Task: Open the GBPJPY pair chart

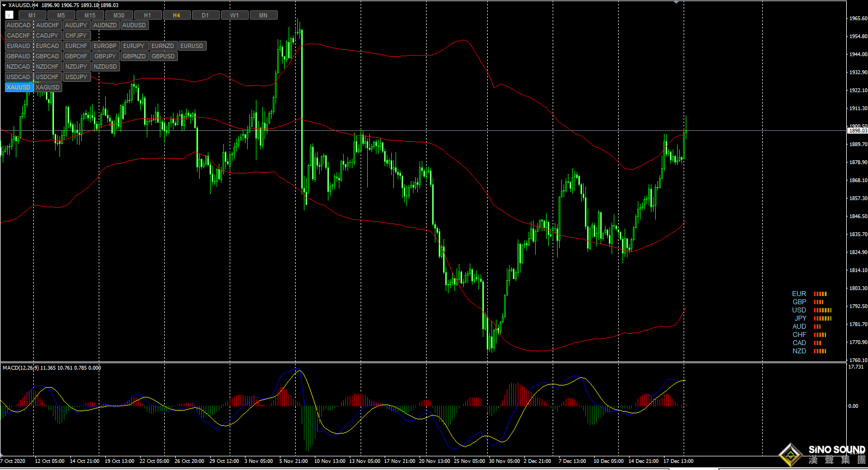Action: pyautogui.click(x=105, y=56)
